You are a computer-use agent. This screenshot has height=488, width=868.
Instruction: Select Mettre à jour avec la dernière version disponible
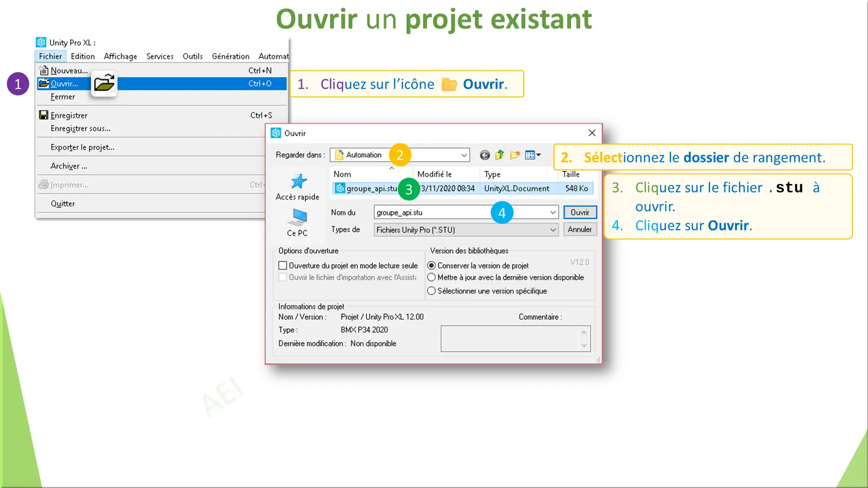tap(432, 277)
